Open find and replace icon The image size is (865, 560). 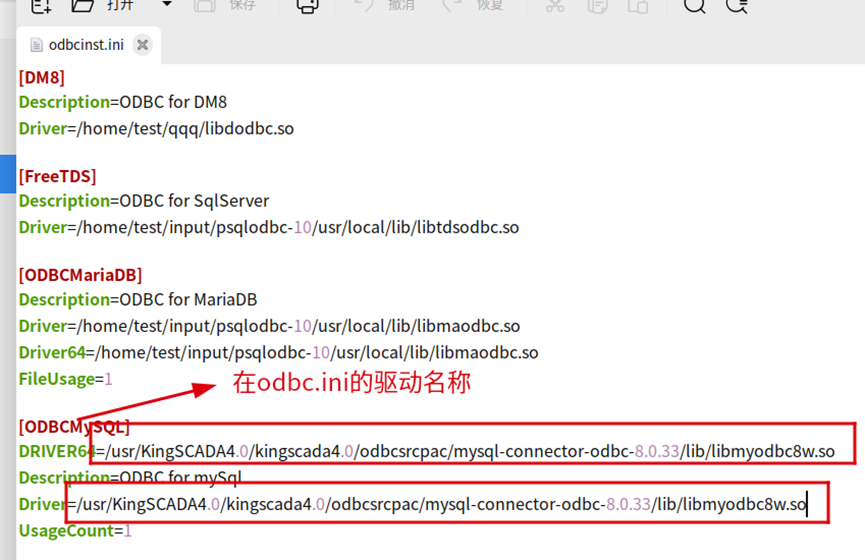pyautogui.click(x=737, y=6)
